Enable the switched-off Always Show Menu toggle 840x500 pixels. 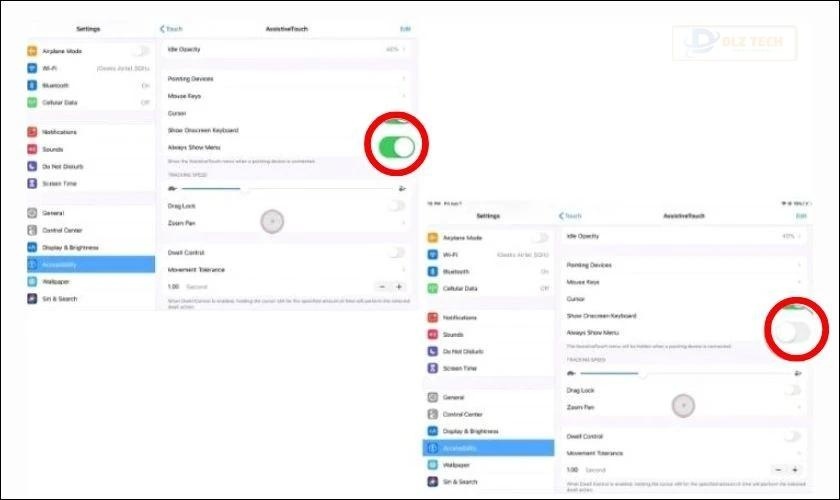[x=795, y=333]
